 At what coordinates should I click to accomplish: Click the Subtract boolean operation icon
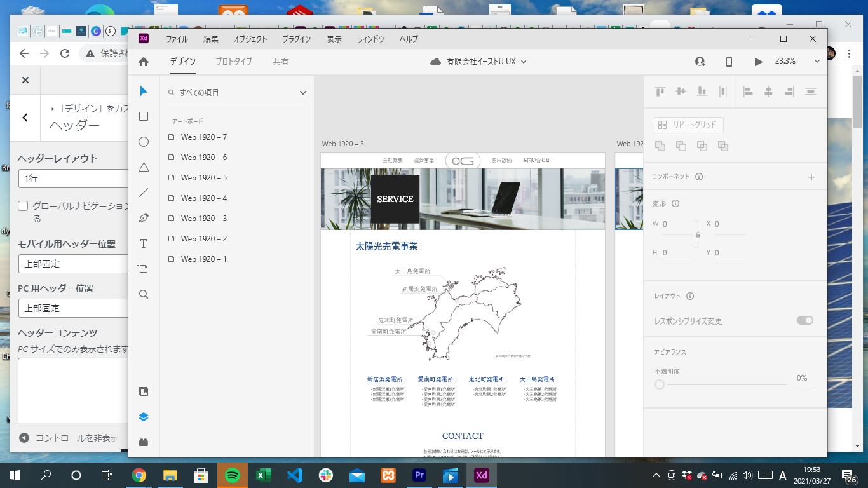point(681,146)
